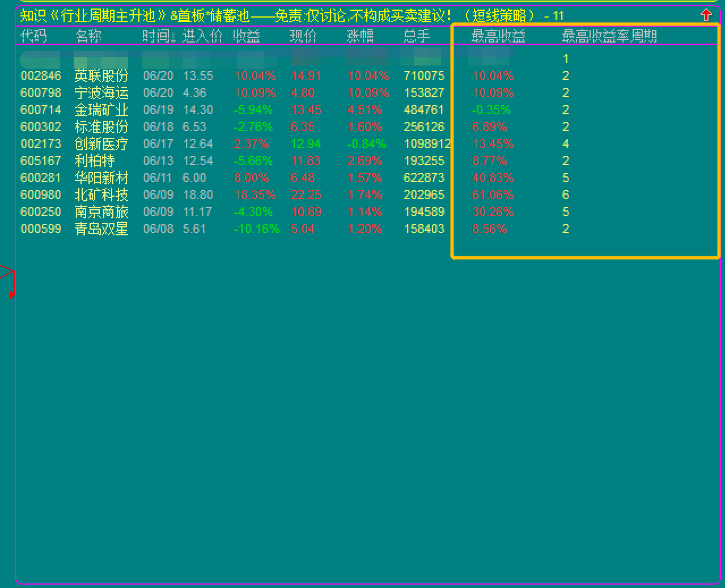Image resolution: width=725 pixels, height=588 pixels.
Task: Select stock name 华阳新材
Action: point(101,178)
